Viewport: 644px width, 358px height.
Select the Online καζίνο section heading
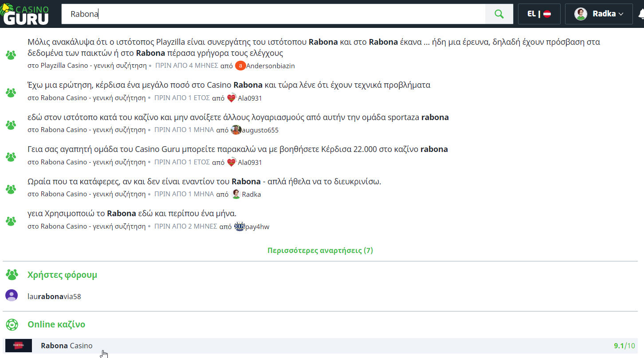[x=56, y=324]
